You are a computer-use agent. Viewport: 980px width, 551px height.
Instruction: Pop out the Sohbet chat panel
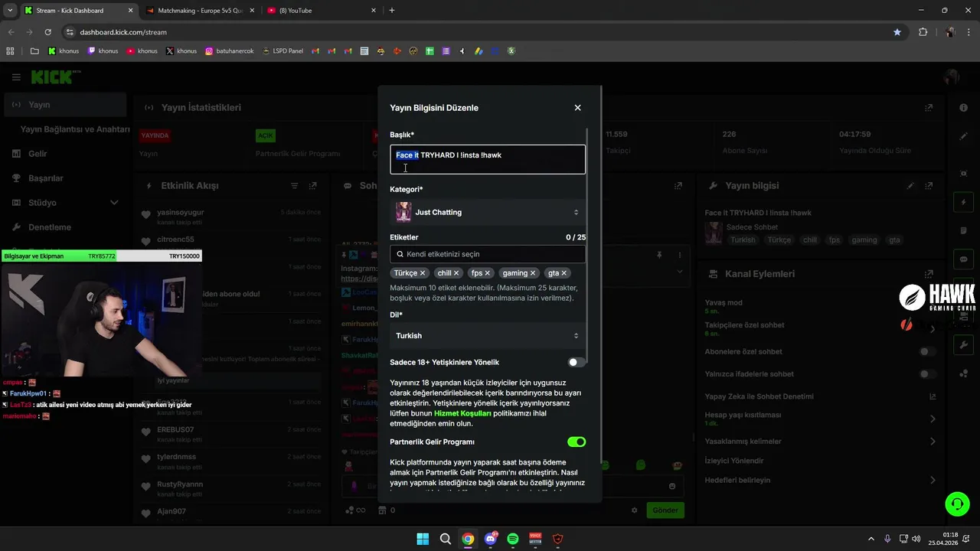pyautogui.click(x=678, y=186)
